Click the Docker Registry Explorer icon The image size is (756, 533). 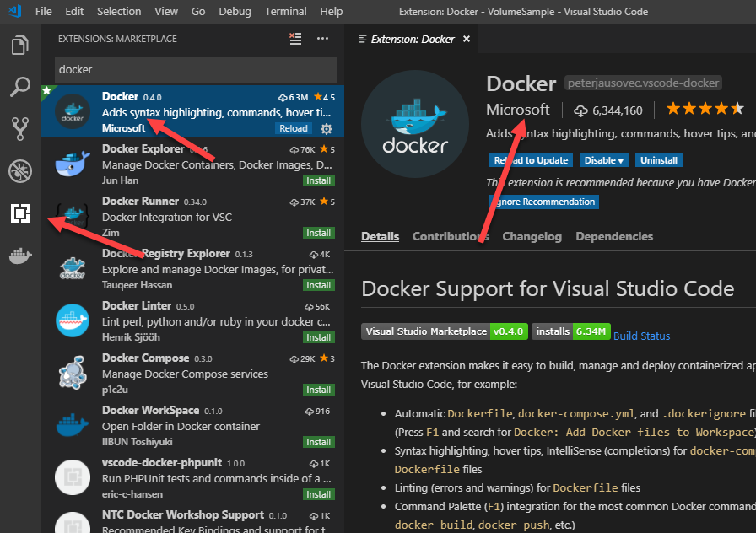coord(73,268)
